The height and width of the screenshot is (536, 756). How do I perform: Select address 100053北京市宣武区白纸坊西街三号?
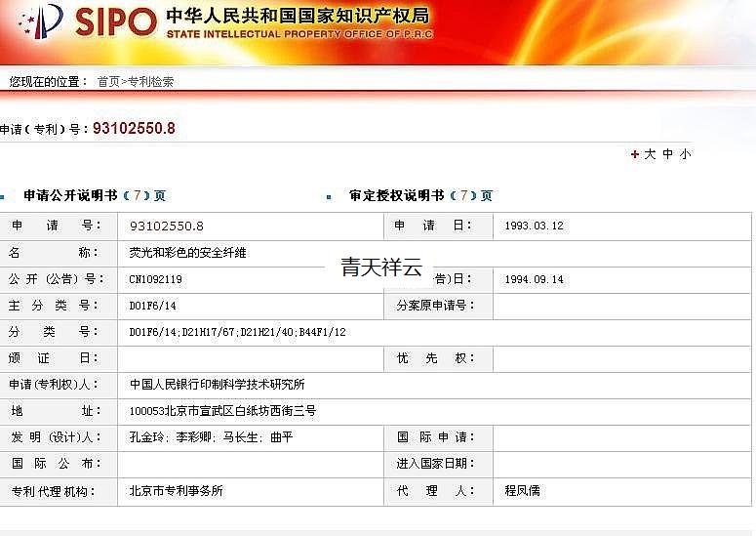(x=222, y=411)
